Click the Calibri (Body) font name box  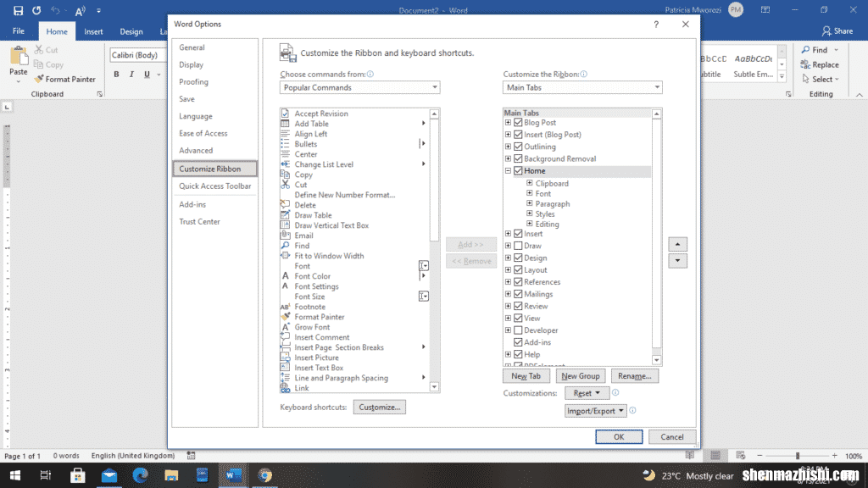138,55
